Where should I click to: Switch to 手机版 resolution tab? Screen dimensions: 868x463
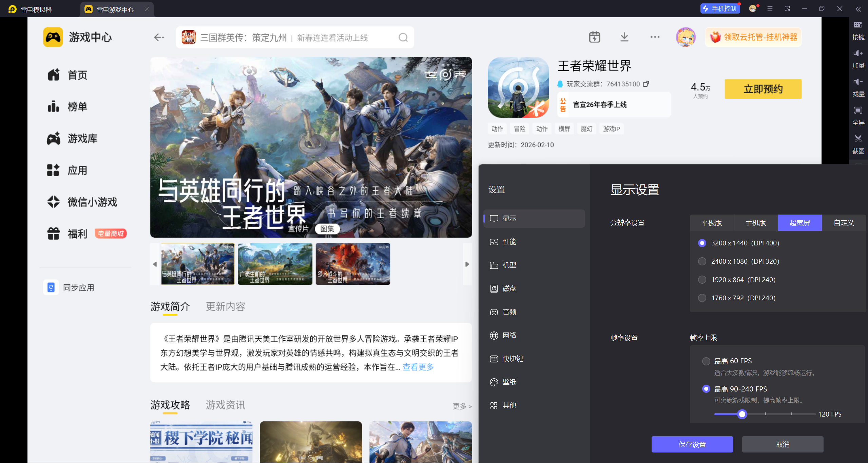pyautogui.click(x=755, y=223)
